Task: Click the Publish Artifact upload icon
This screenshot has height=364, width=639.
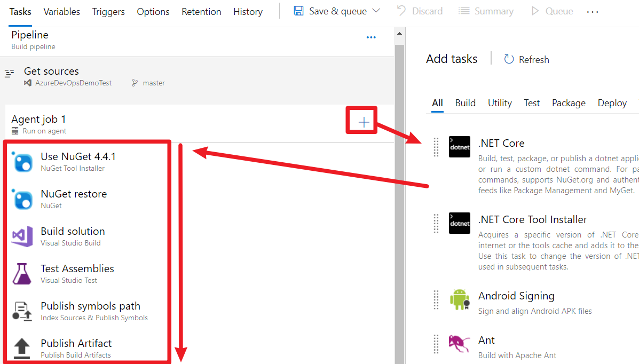Action: click(22, 349)
